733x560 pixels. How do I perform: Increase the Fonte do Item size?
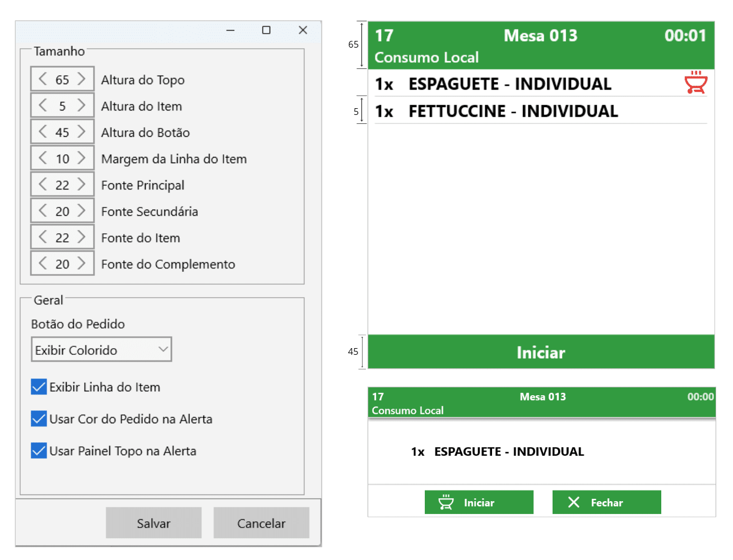coord(82,237)
